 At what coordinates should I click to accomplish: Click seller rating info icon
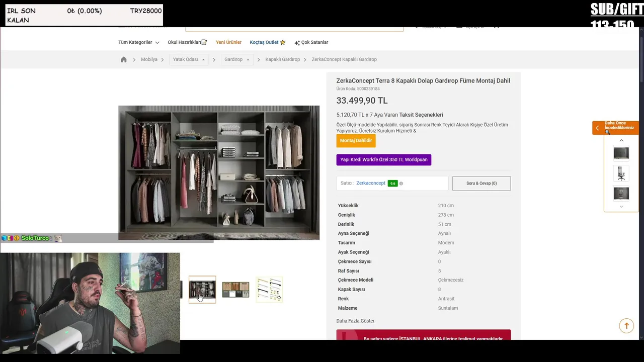pos(401,184)
